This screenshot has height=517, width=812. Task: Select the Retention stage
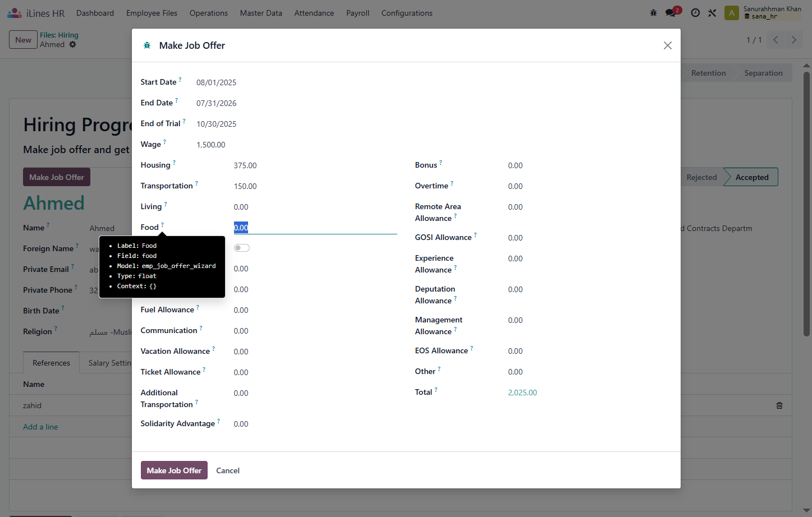(x=708, y=73)
